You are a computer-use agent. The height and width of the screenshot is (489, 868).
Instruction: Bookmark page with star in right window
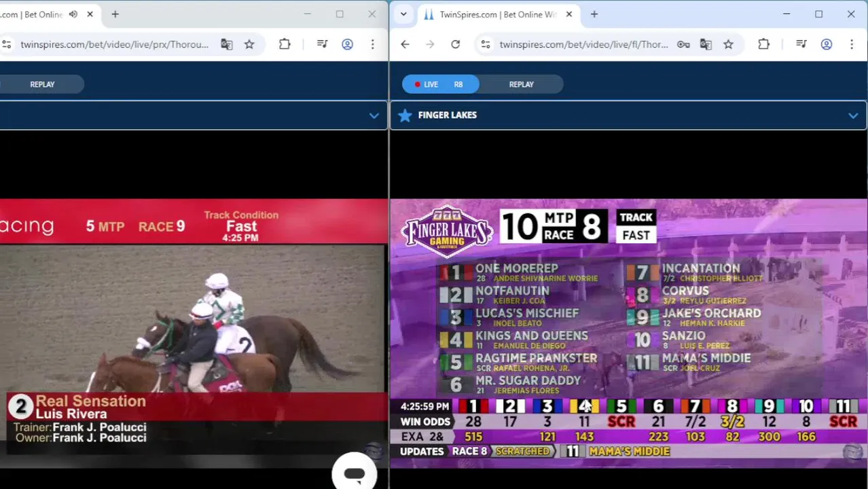pyautogui.click(x=728, y=44)
